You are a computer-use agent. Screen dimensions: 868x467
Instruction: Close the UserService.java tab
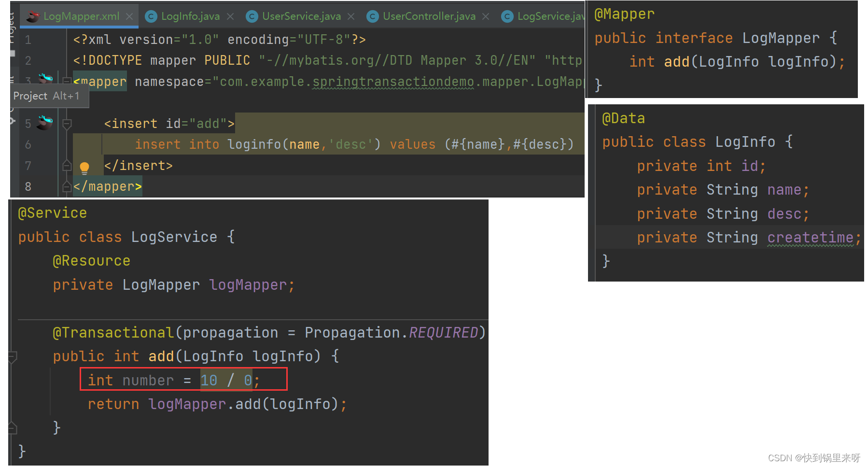click(x=351, y=16)
